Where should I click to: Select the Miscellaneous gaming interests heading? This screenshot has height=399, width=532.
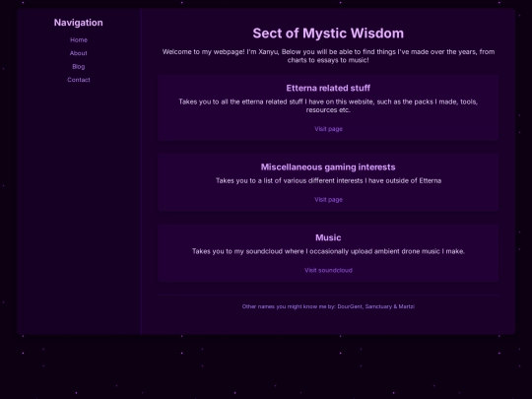tap(328, 166)
